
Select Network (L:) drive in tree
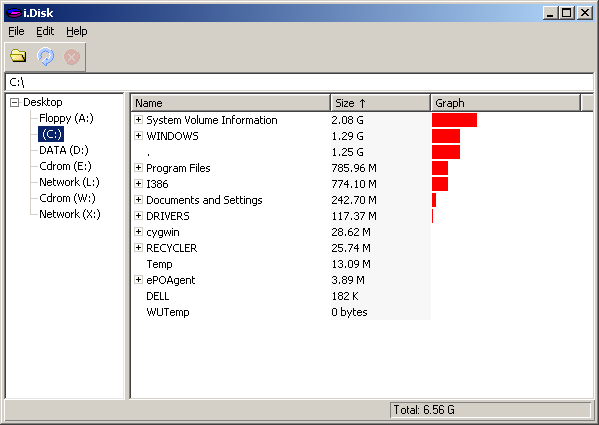pos(69,182)
